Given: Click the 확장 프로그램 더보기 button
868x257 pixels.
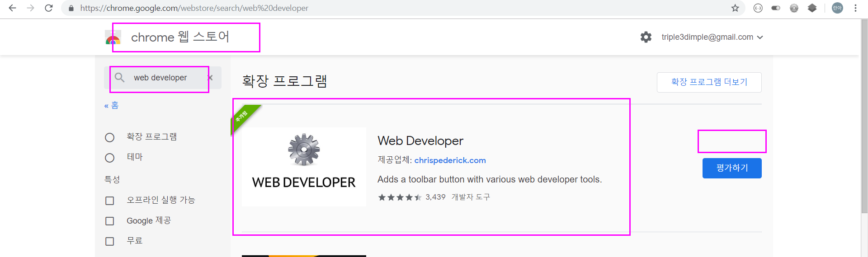Looking at the screenshot, I should [x=709, y=82].
